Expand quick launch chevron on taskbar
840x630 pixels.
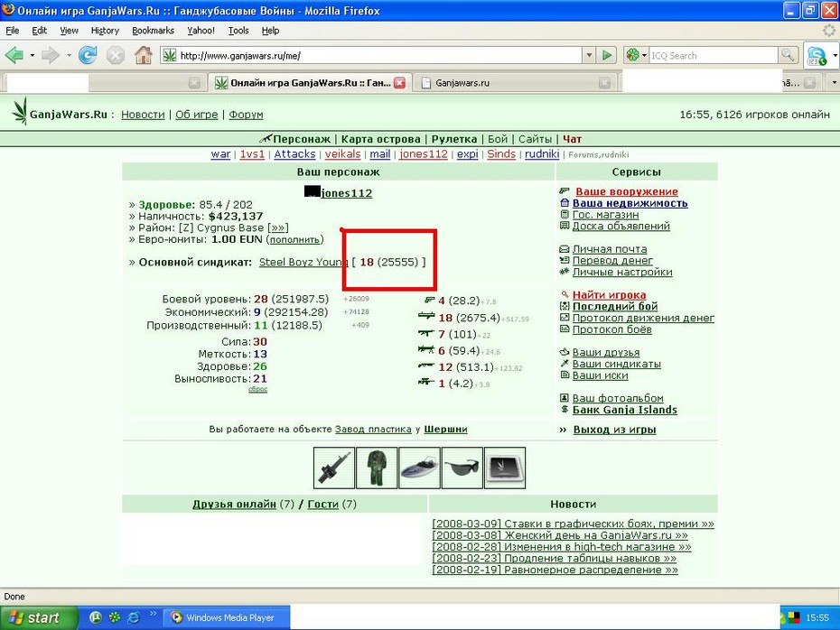click(x=153, y=614)
